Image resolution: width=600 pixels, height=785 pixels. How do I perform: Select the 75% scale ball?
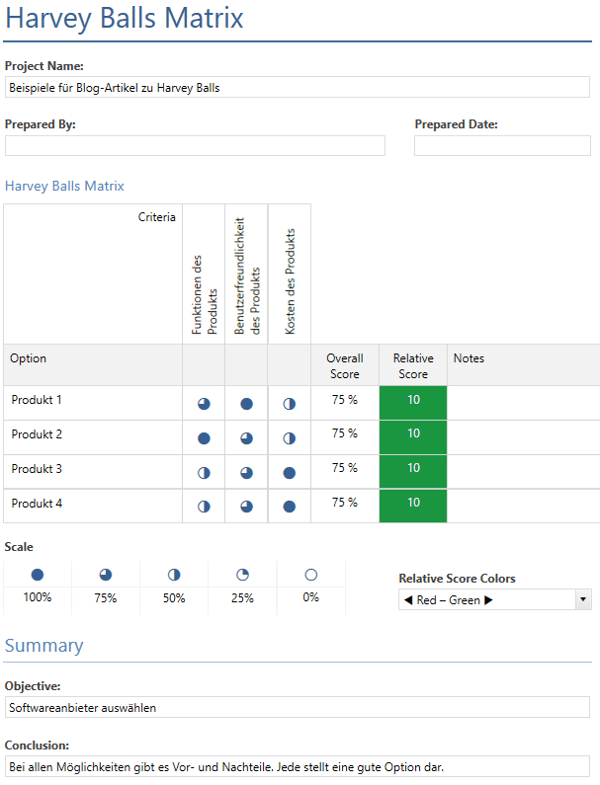(x=106, y=575)
